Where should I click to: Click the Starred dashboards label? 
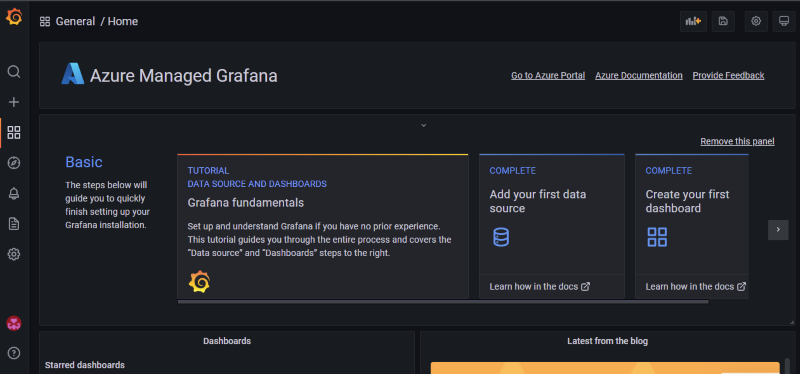pyautogui.click(x=85, y=365)
